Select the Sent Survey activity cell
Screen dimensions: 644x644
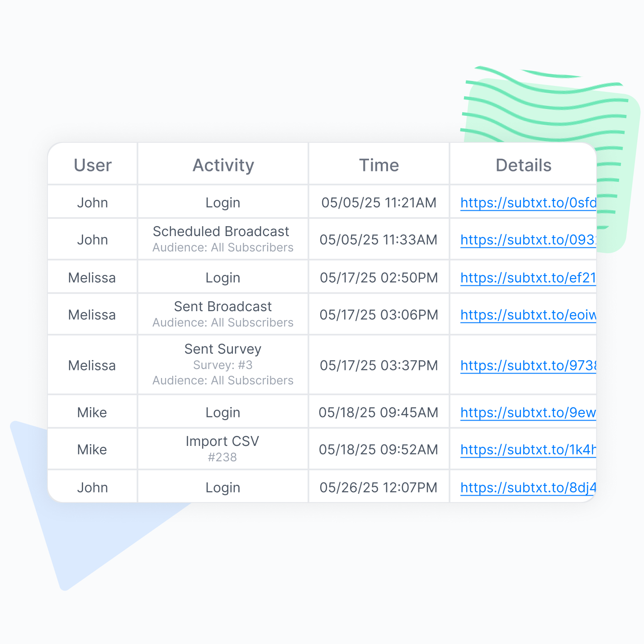(x=223, y=349)
